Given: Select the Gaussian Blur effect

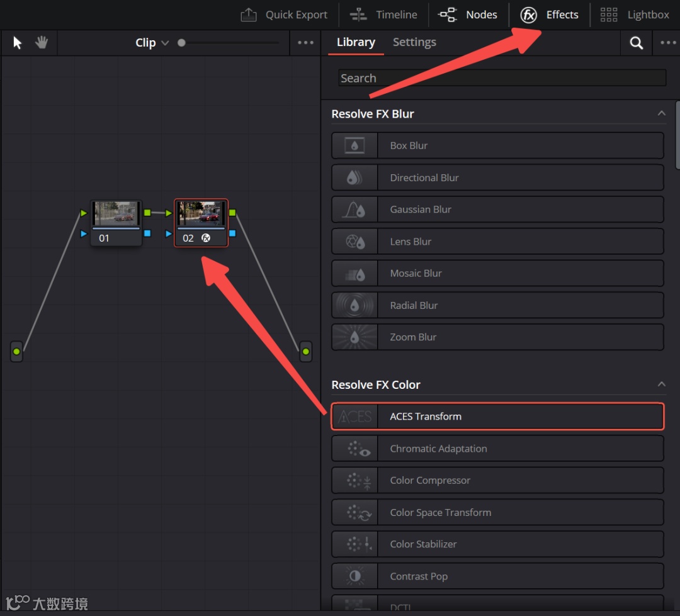Looking at the screenshot, I should 497,210.
